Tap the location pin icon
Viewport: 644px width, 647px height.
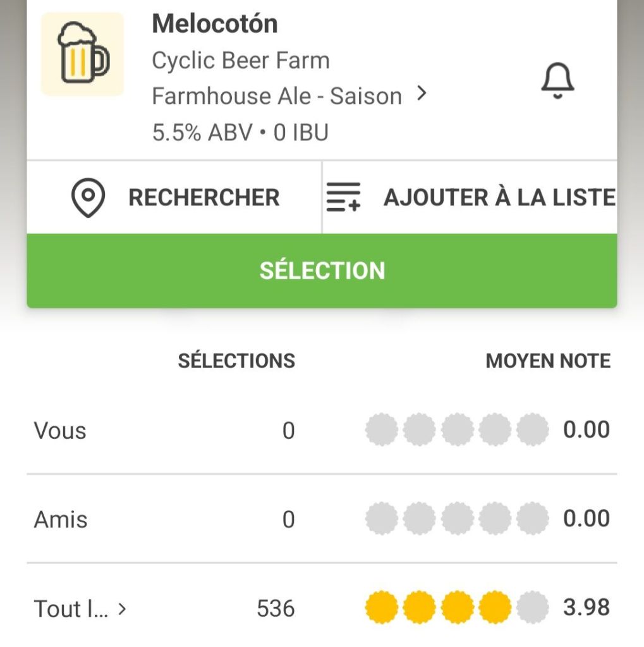pos(88,198)
